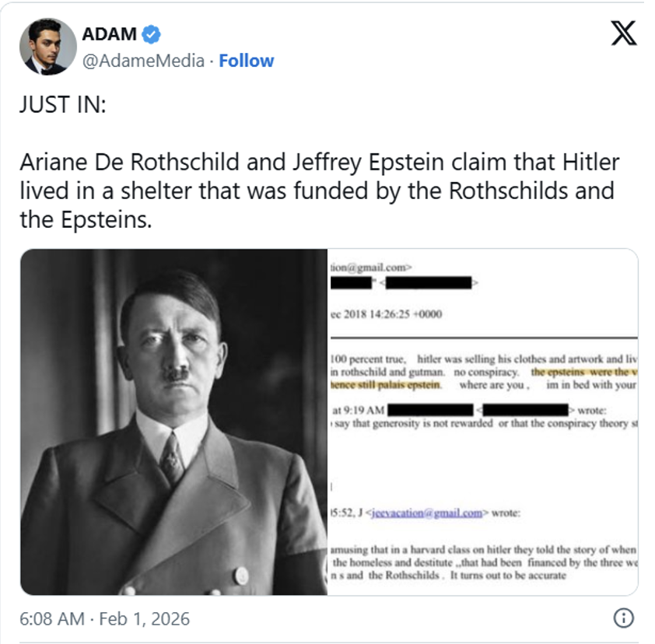The width and height of the screenshot is (655, 644).
Task: Click the yellow highlighted email text
Action: [583, 373]
